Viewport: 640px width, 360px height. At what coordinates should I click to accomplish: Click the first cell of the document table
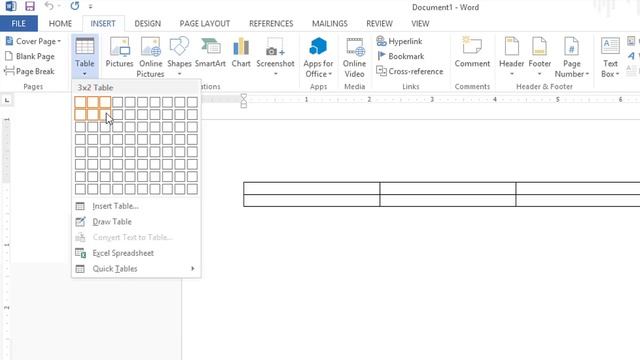coord(311,188)
